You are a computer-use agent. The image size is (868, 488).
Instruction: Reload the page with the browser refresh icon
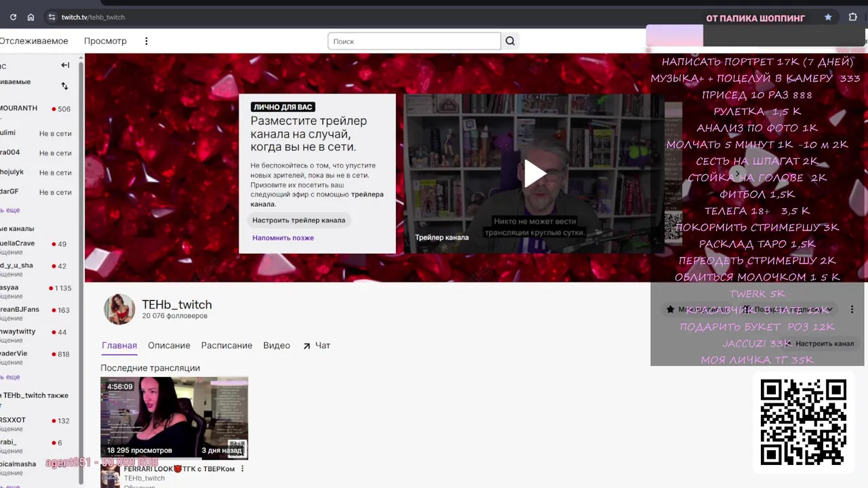[13, 17]
